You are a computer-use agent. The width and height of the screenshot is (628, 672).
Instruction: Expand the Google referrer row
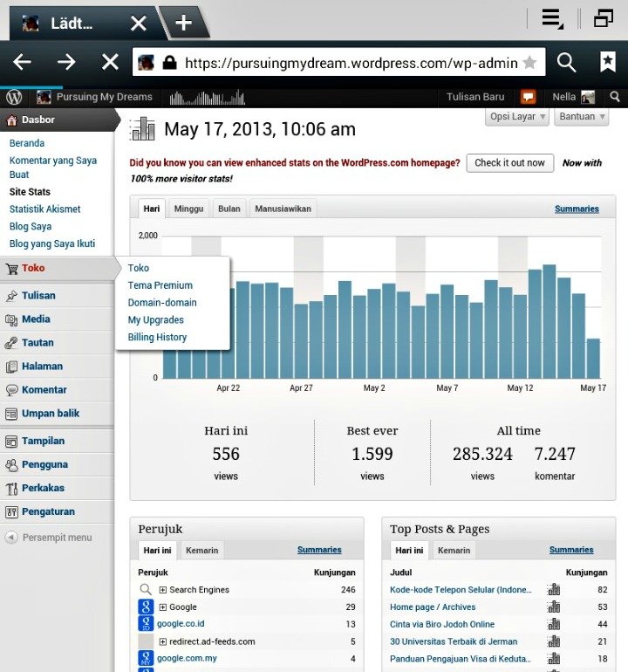pyautogui.click(x=163, y=607)
